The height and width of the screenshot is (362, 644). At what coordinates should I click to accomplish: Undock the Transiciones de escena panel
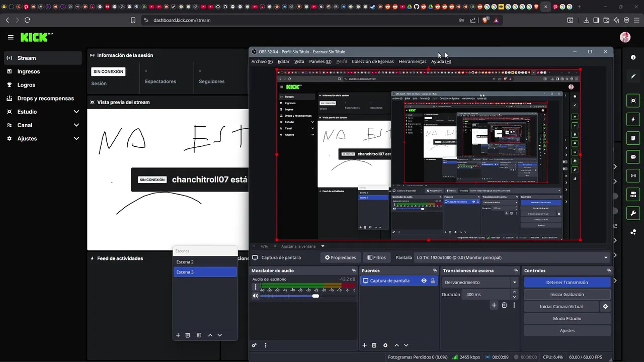pyautogui.click(x=516, y=270)
